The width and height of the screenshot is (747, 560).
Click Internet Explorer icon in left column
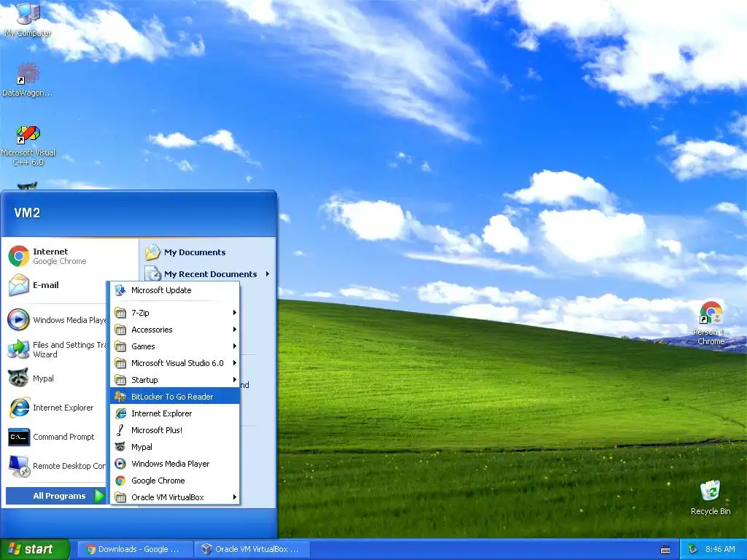pyautogui.click(x=18, y=408)
